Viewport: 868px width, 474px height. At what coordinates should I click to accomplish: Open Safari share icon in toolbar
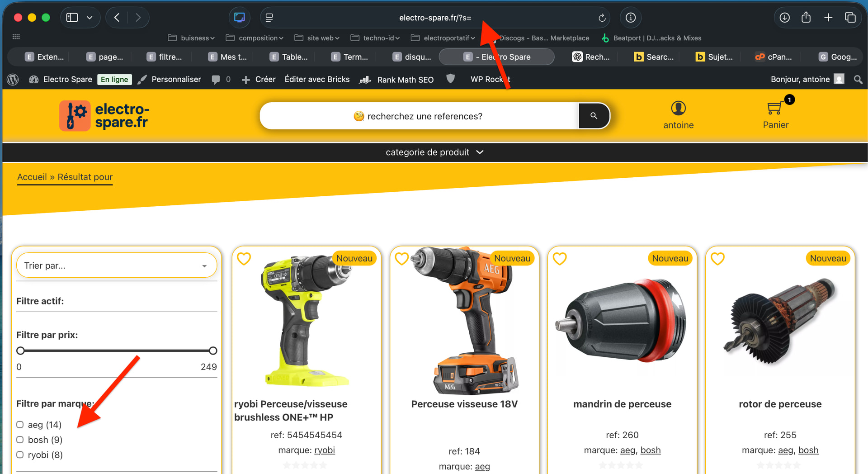pyautogui.click(x=806, y=18)
